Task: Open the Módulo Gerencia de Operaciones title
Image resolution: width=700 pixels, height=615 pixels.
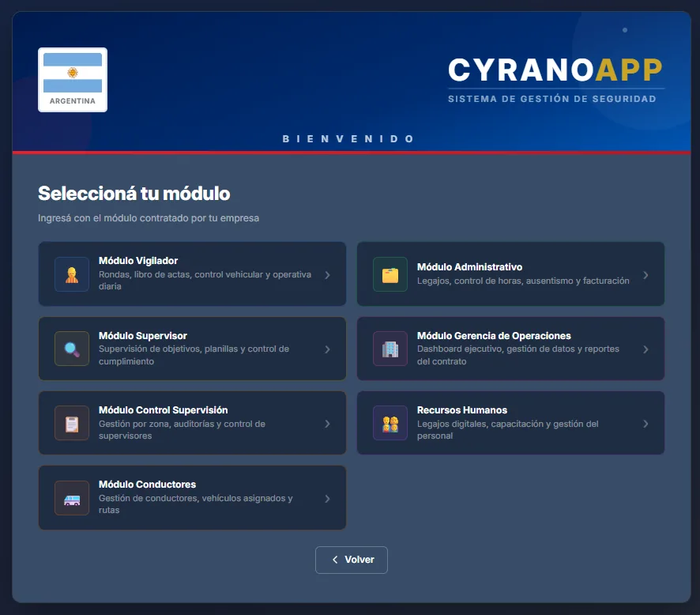Action: pos(494,336)
